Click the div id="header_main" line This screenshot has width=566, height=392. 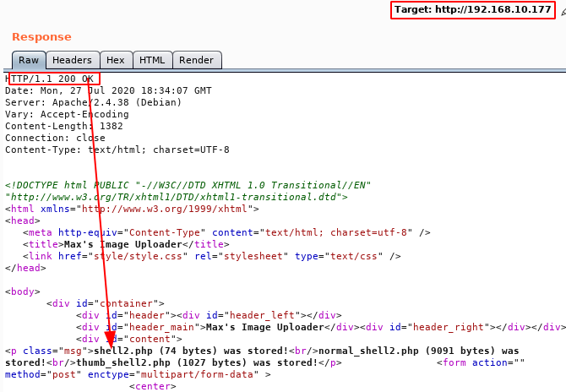(x=321, y=327)
